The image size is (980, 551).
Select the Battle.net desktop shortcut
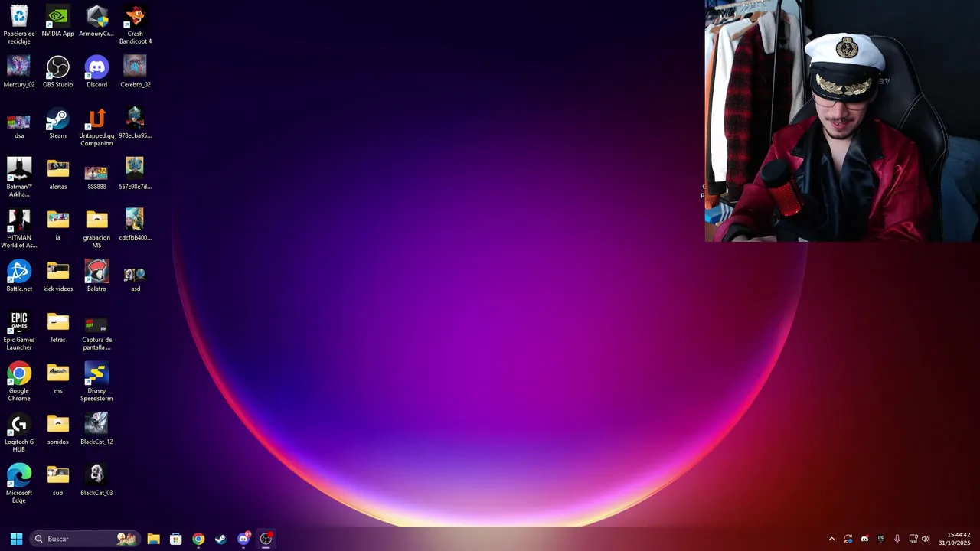(x=19, y=276)
